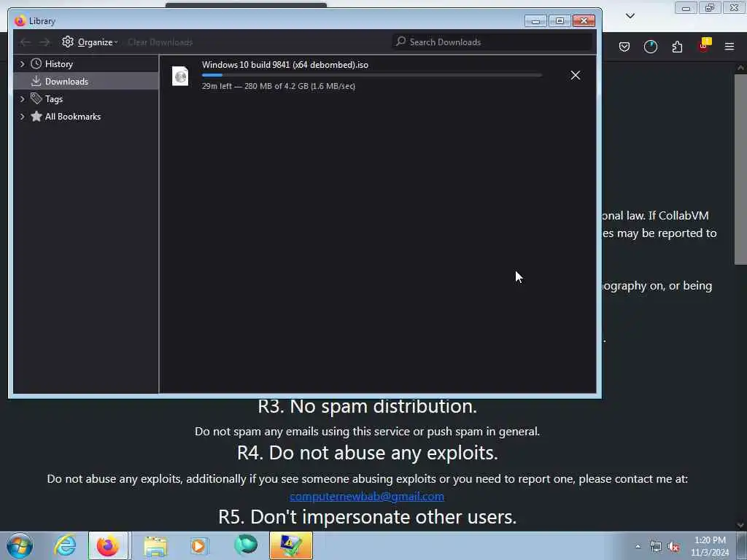The height and width of the screenshot is (560, 747).
Task: Click the R3 No spam distribution heading
Action: pos(368,406)
